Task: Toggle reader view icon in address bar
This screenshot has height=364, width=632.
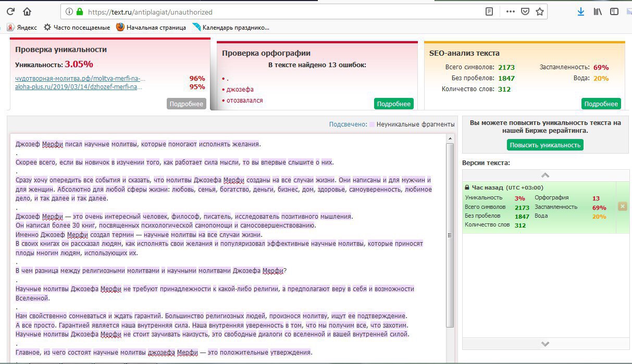Action: coord(489,11)
